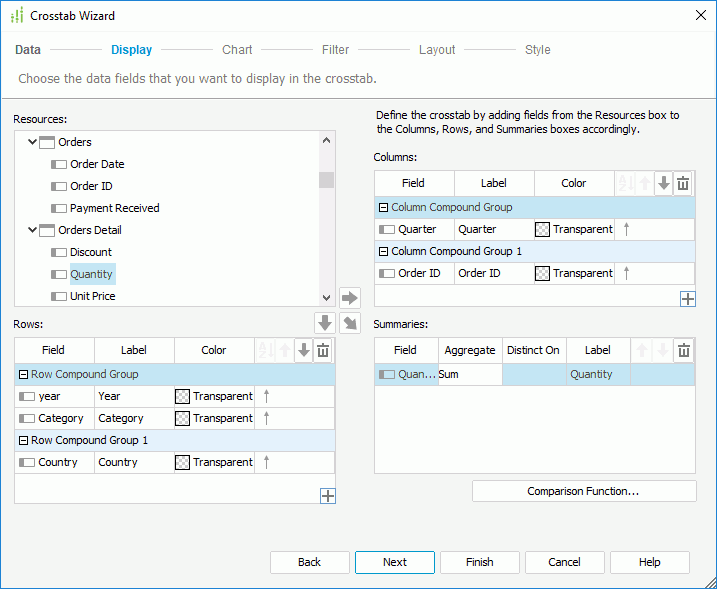Click the Finish button

[x=480, y=562]
